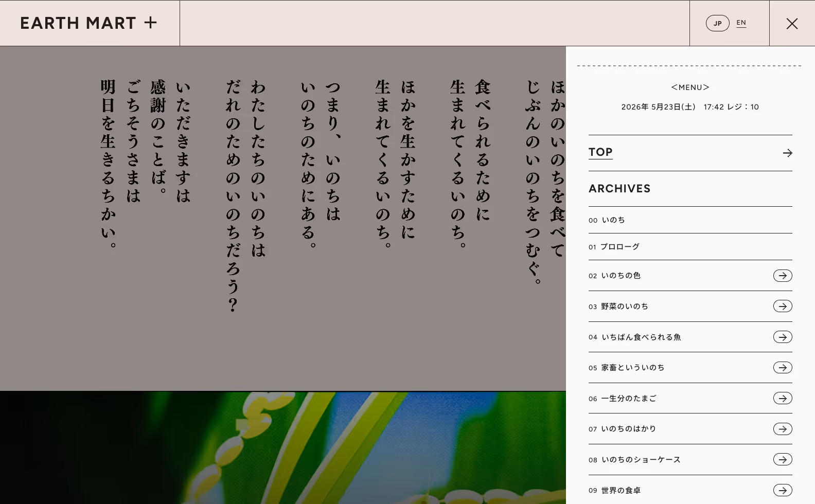Viewport: 815px width, 504px height.
Task: Click the arrow next to TOP
Action: [787, 153]
